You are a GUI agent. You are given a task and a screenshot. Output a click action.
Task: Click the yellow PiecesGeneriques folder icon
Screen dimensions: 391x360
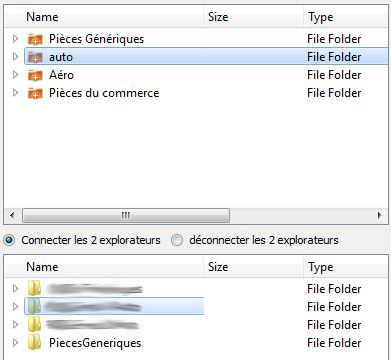tap(34, 343)
